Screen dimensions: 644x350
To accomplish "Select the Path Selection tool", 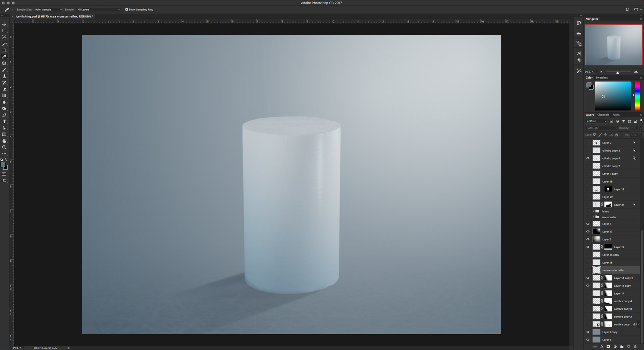I will point(4,128).
